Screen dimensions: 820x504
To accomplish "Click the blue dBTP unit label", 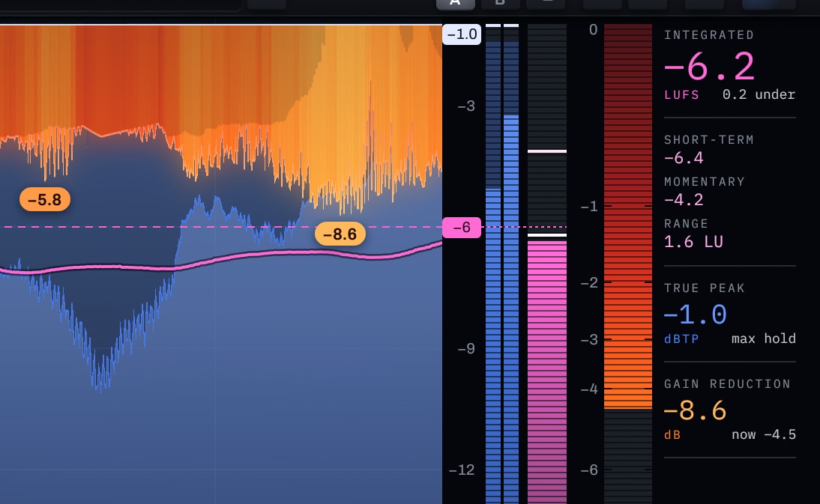I will pos(681,339).
